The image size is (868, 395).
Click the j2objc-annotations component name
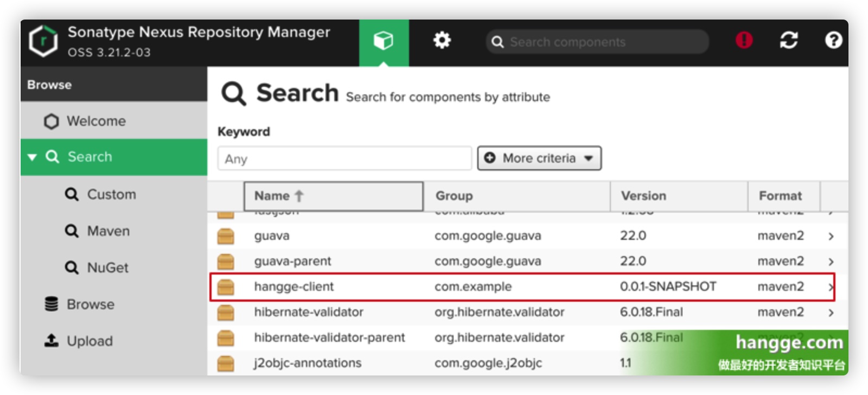coord(308,363)
